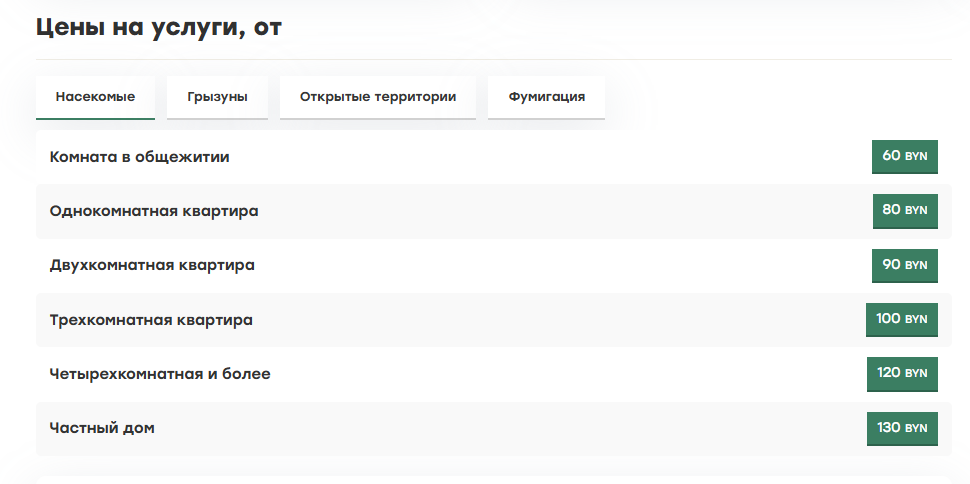Click the Комната в общежитии row label
Screen dimensions: 970x484
pyautogui.click(x=139, y=157)
